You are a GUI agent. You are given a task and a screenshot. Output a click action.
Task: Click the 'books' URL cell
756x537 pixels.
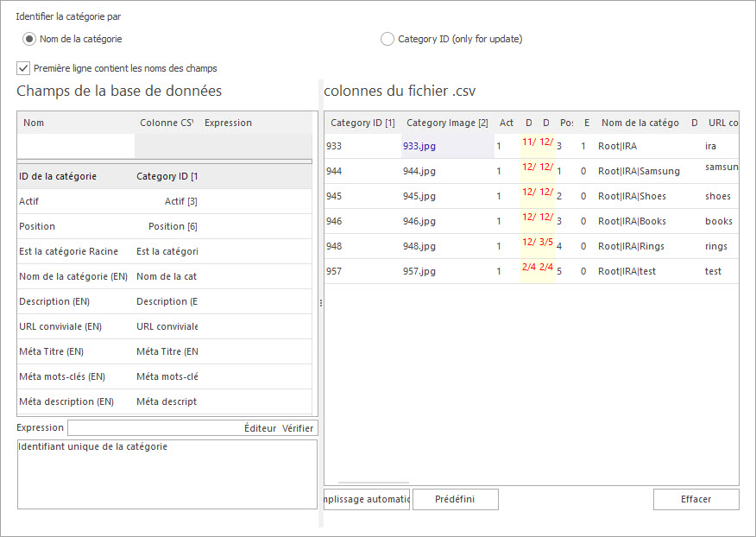pos(721,222)
